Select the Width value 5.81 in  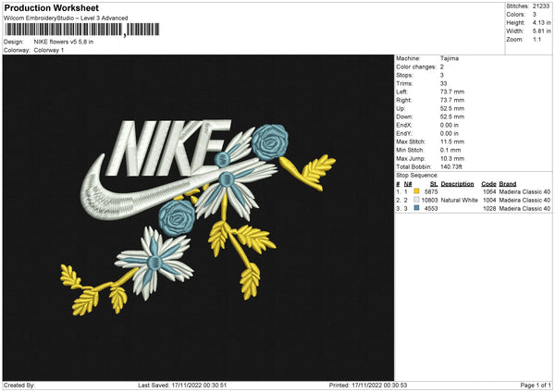pyautogui.click(x=541, y=31)
